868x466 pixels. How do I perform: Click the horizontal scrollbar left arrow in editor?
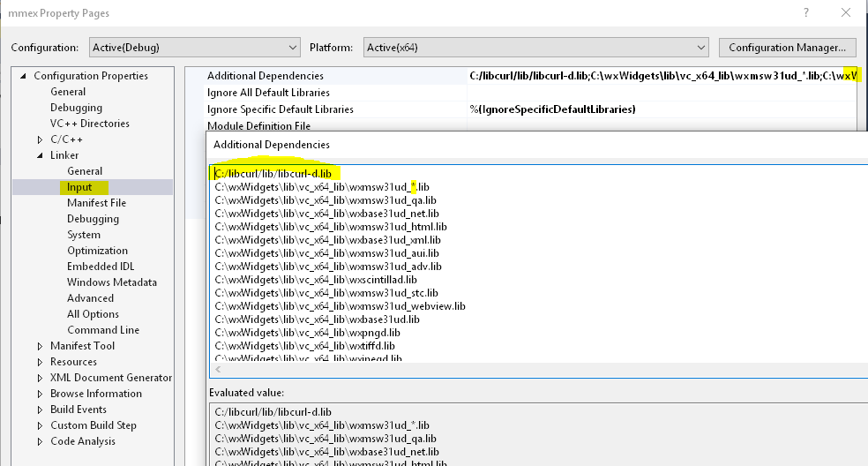pyautogui.click(x=218, y=370)
